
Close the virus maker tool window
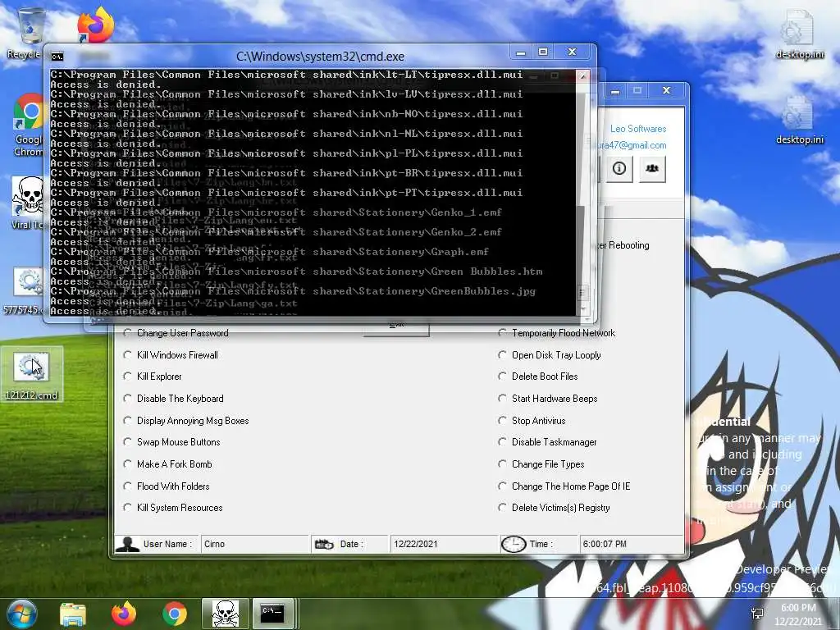tap(666, 90)
